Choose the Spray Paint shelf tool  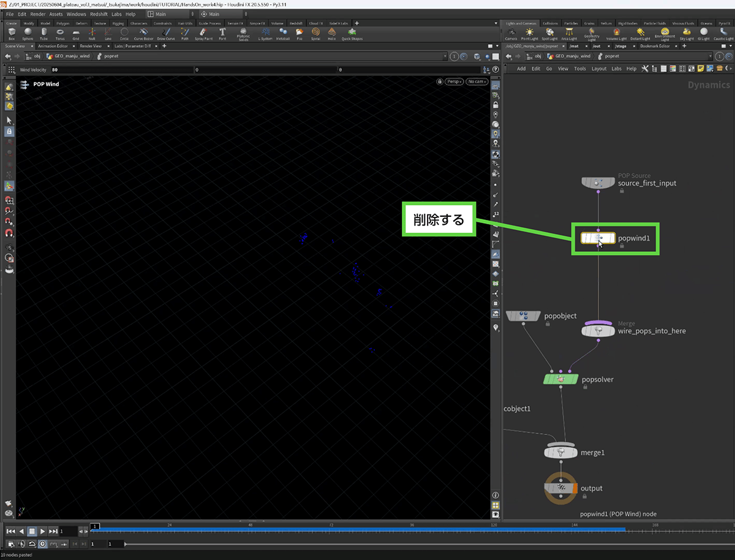coord(203,32)
